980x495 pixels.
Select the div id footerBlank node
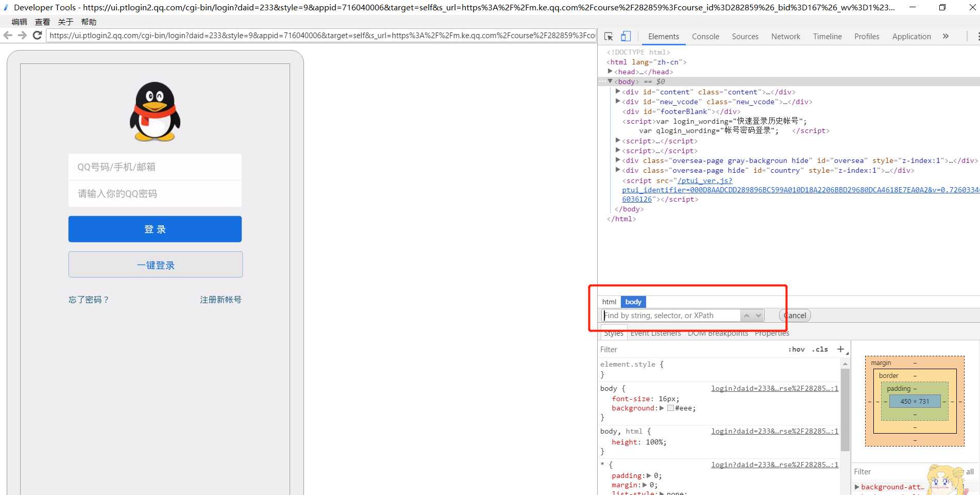681,111
